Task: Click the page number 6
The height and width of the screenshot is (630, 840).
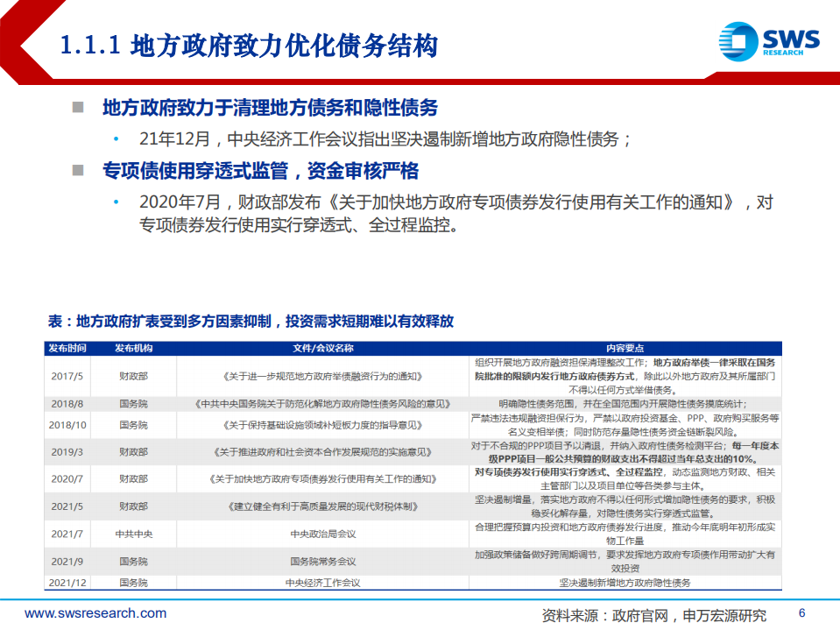Action: pos(803,614)
